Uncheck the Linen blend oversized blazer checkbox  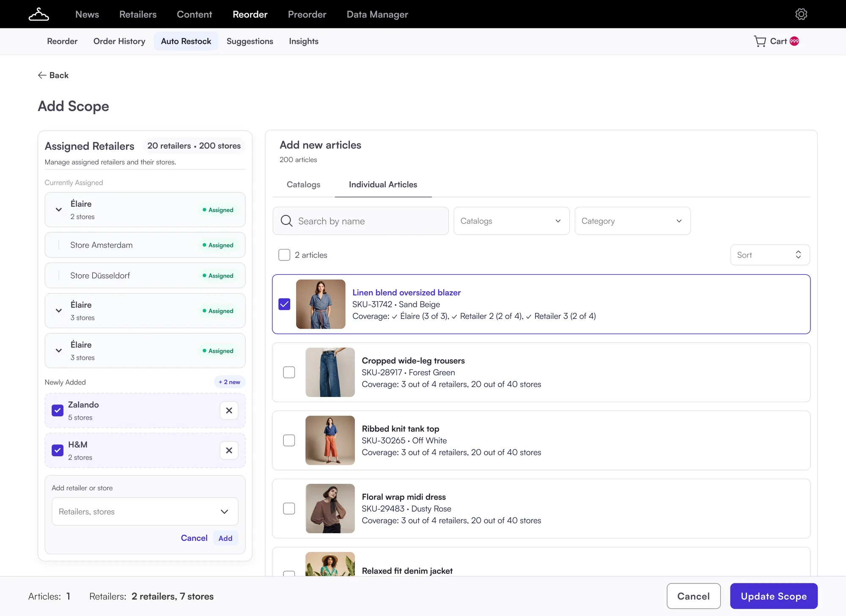[284, 304]
